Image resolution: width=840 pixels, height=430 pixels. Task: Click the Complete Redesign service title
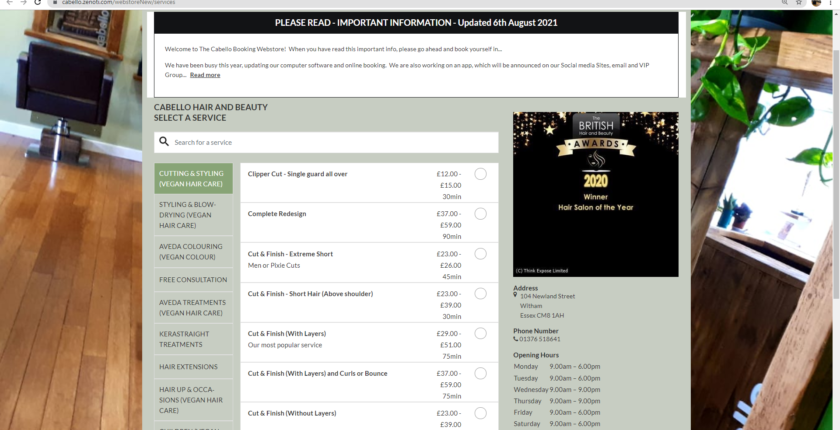[x=277, y=214]
